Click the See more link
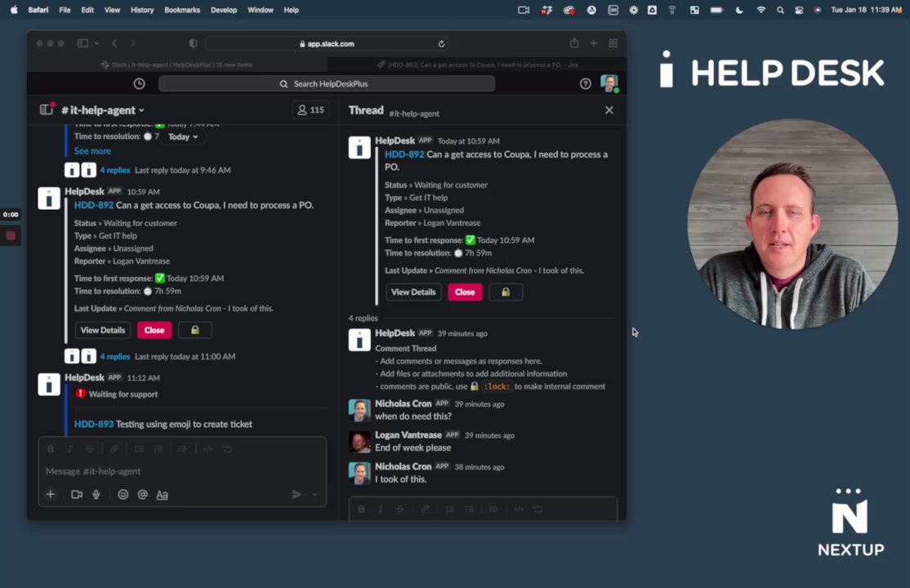The width and height of the screenshot is (910, 588). click(x=92, y=151)
